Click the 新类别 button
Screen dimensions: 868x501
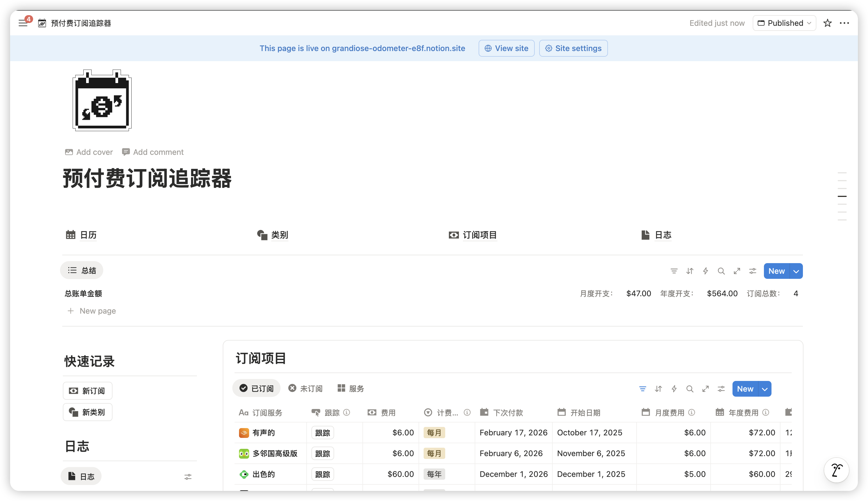coord(87,412)
